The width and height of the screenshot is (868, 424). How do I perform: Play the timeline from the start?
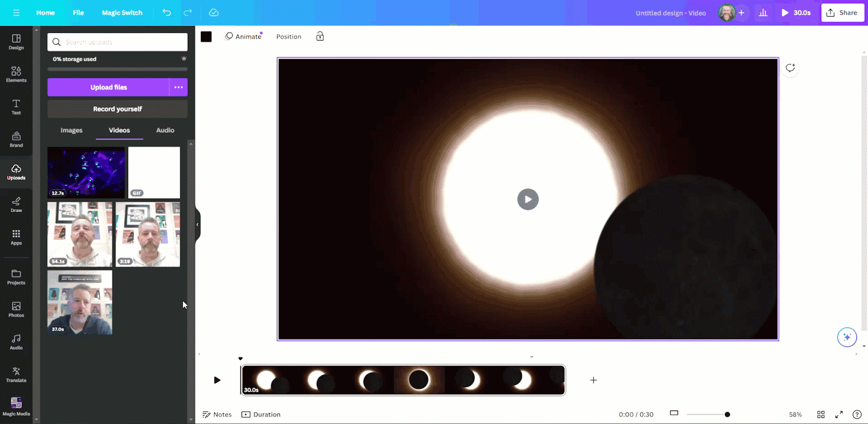click(x=217, y=380)
